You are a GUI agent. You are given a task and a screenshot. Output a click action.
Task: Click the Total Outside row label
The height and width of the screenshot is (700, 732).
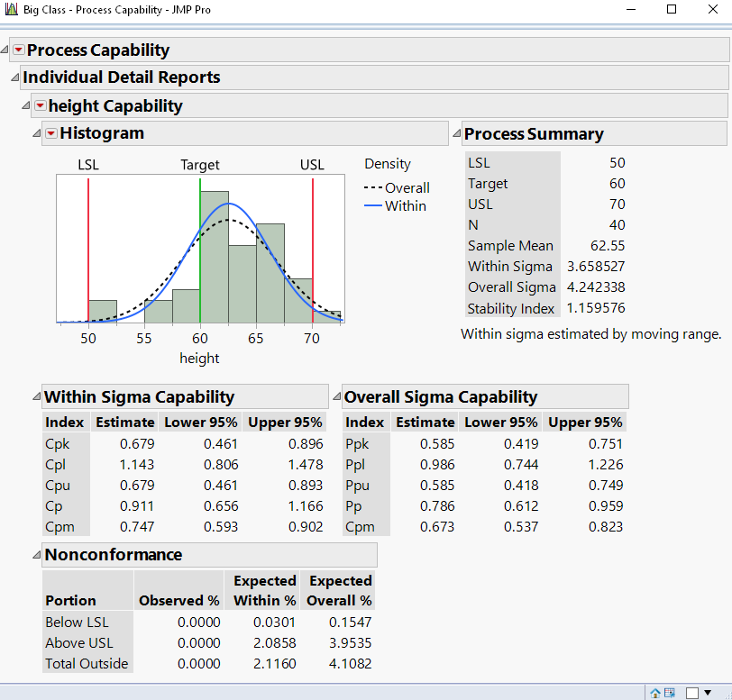coord(87,664)
